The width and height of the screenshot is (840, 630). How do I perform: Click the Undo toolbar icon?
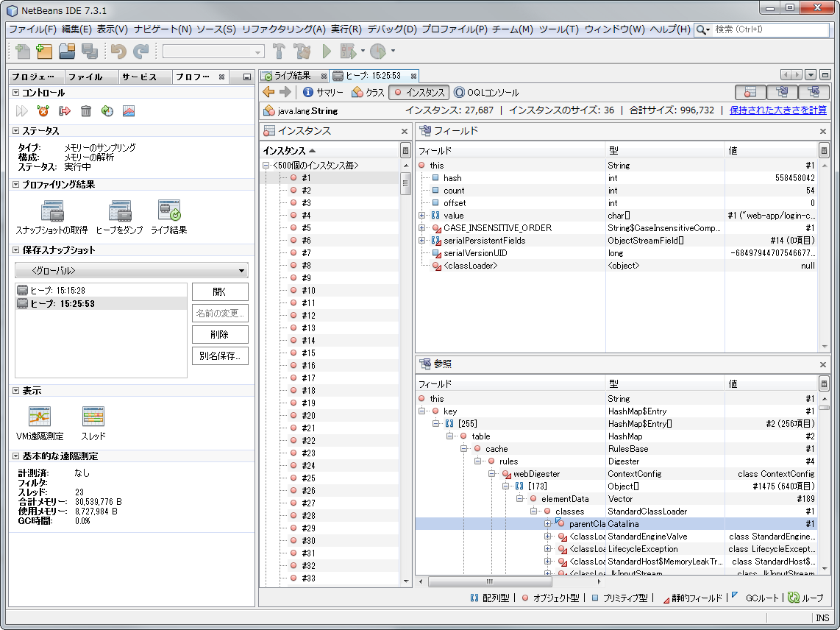(x=118, y=51)
